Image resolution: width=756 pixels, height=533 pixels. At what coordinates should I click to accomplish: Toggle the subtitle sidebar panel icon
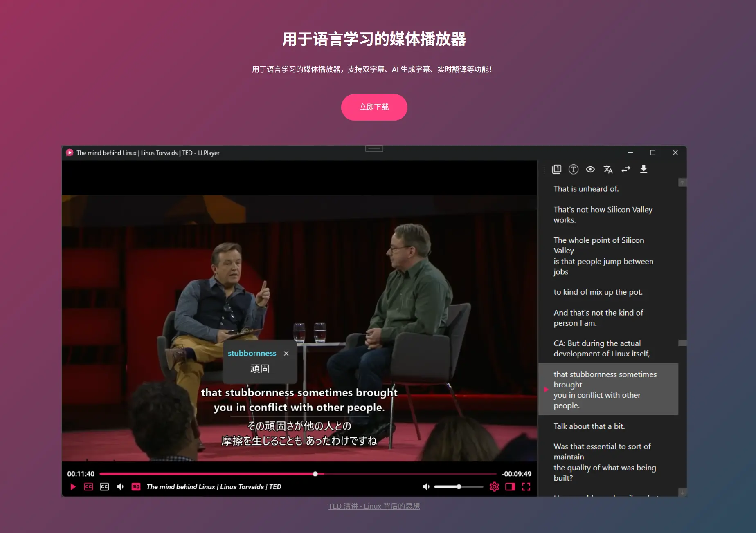coord(510,487)
